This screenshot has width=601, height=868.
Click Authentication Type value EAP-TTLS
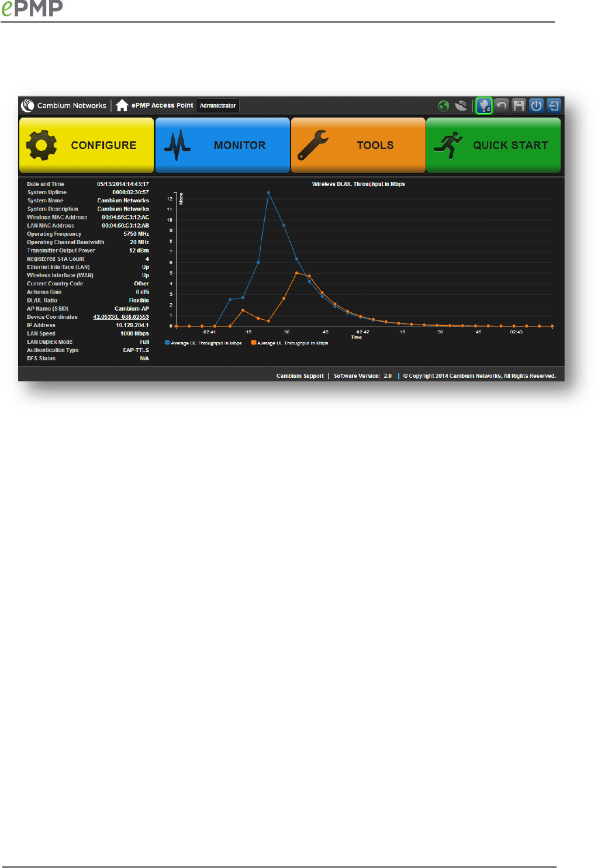(136, 350)
